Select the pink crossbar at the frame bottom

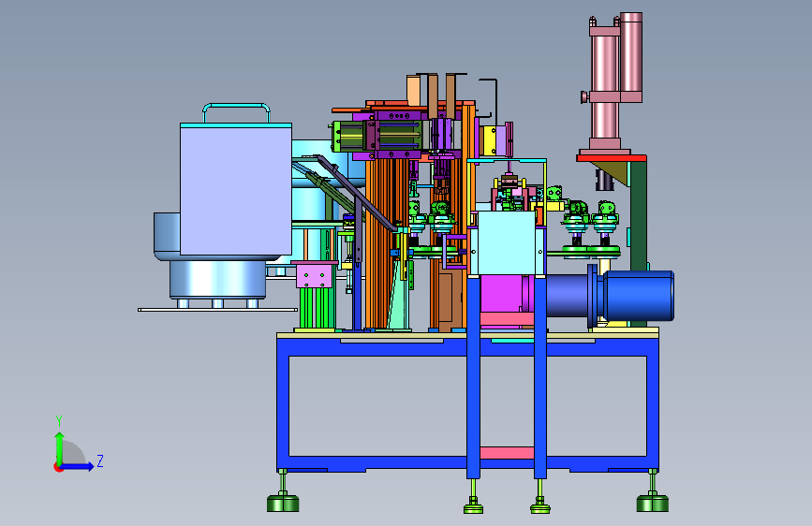coord(507,453)
